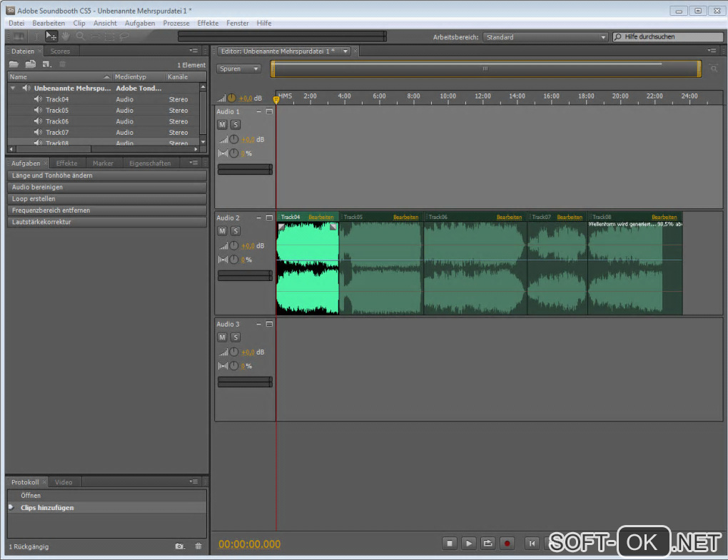Open the Spuren dropdown

click(x=238, y=68)
